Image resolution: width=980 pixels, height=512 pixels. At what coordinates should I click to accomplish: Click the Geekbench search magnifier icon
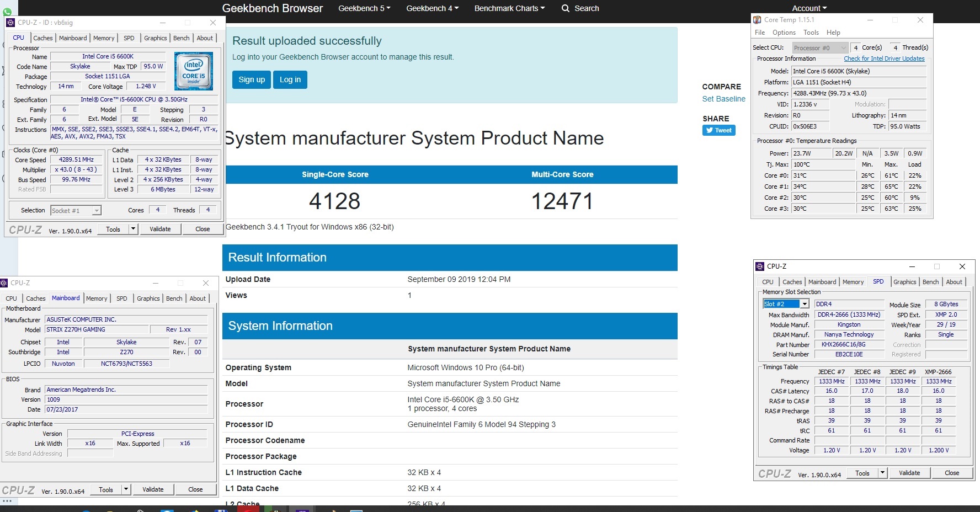coord(565,8)
